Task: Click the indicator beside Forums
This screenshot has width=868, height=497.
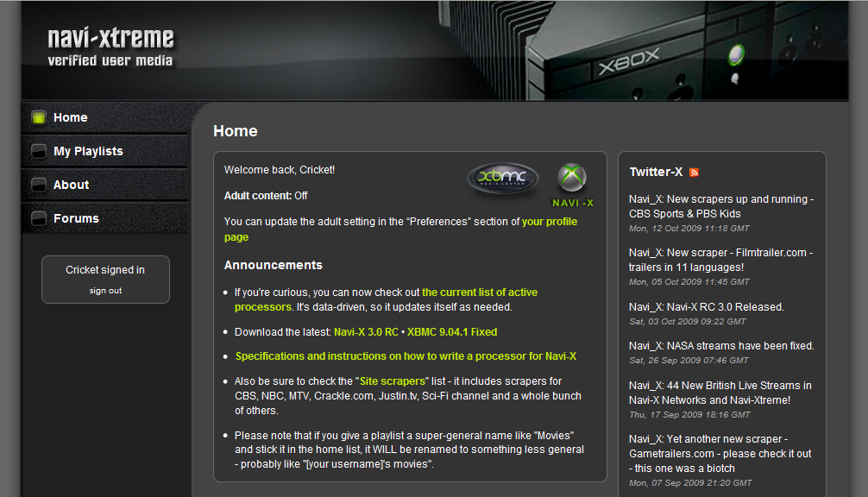Action: 39,218
